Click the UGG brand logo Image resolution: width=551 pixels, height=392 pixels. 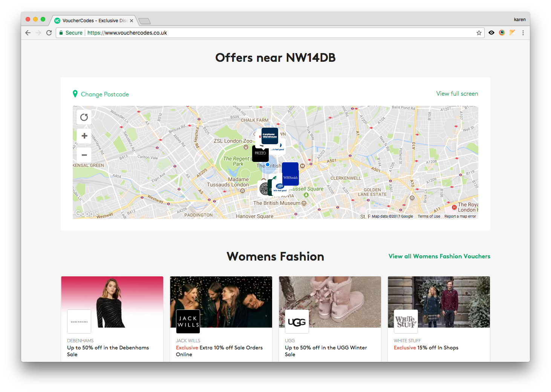point(297,322)
